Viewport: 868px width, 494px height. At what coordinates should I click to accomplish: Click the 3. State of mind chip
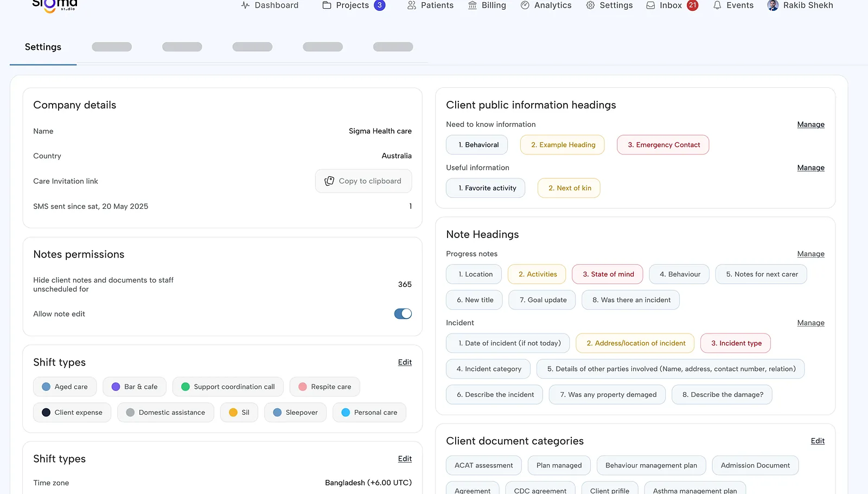(608, 274)
